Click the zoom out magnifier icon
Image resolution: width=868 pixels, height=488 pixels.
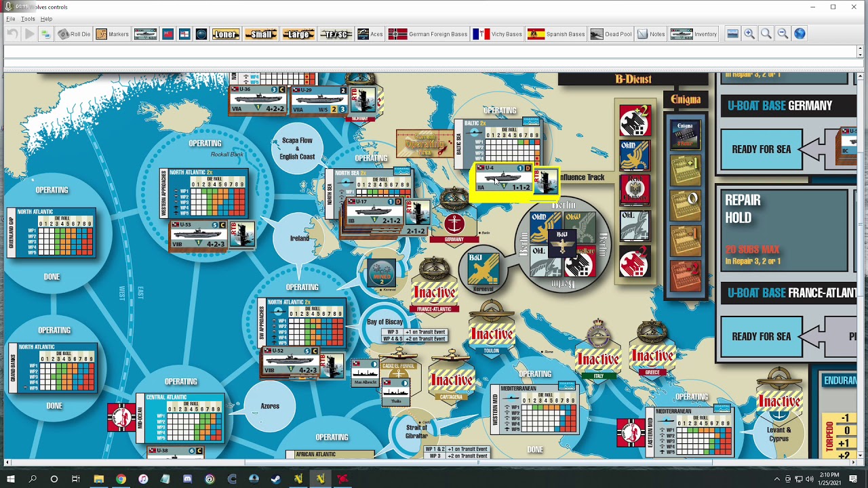click(x=783, y=34)
